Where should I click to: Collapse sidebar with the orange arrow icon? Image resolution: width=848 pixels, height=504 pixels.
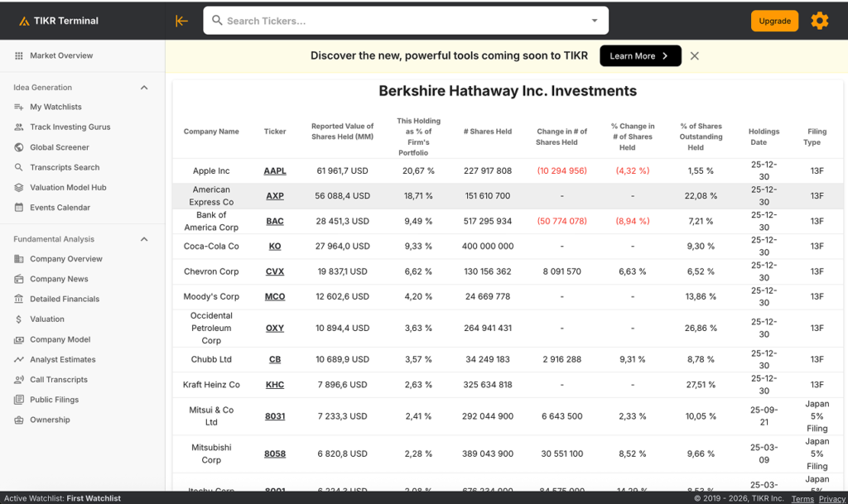coord(182,21)
